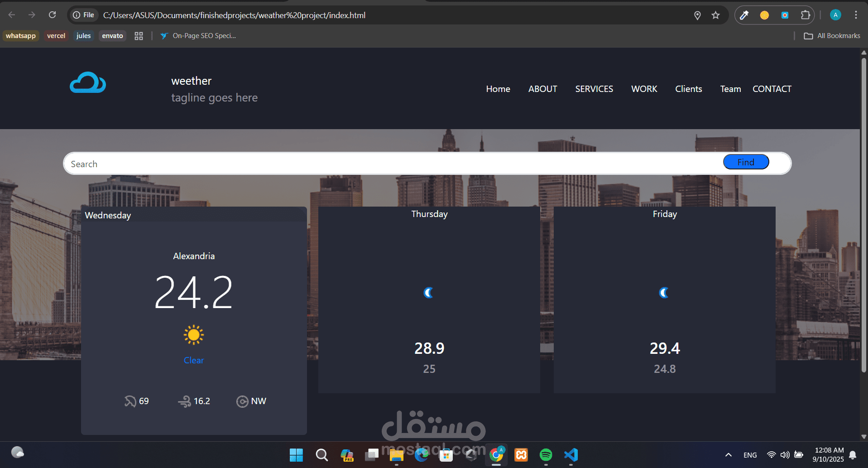Screen dimensions: 868x468
Task: Click the Thursday card header
Action: [429, 214]
